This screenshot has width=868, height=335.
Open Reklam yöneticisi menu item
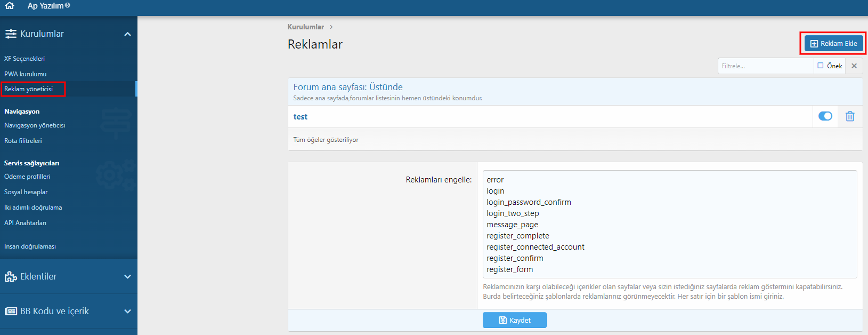pyautogui.click(x=29, y=89)
